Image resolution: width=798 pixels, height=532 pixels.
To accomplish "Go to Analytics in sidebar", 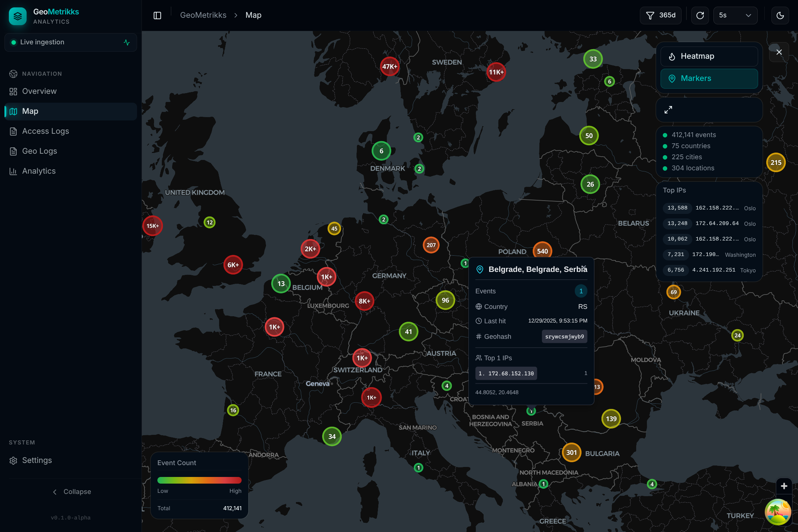I will click(x=39, y=171).
